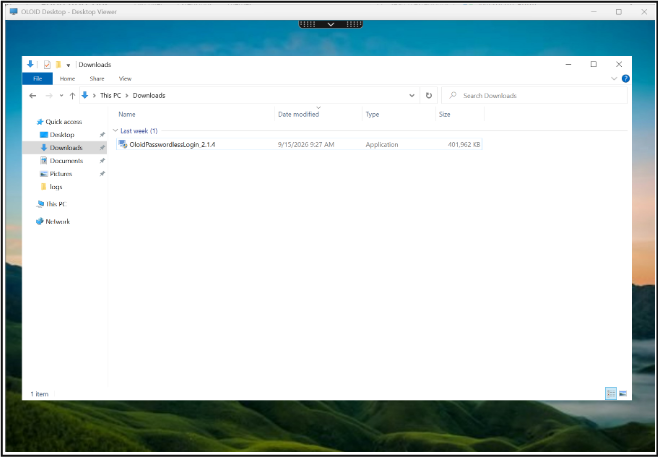
Task: Click the OloidPasswordlessLogin application icon
Action: pyautogui.click(x=123, y=144)
